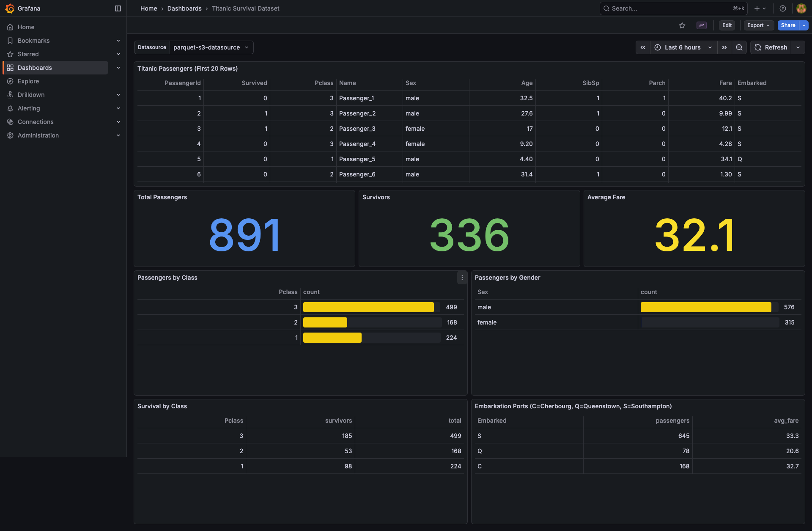This screenshot has width=812, height=531.
Task: Click the Edit dashboard button
Action: tap(727, 25)
